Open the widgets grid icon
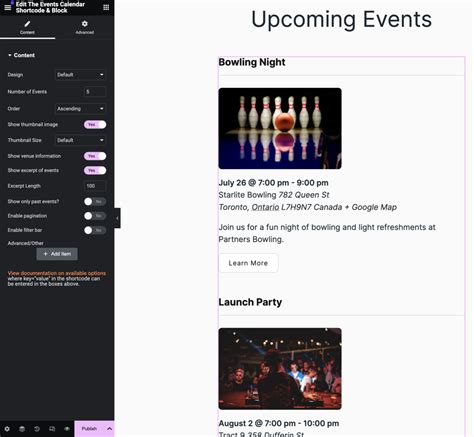The image size is (474, 437). (106, 7)
